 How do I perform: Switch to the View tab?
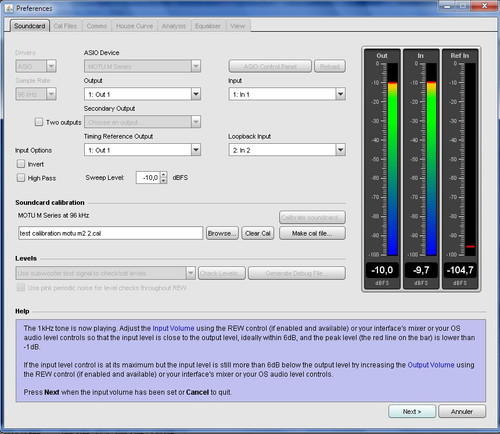coord(238,26)
